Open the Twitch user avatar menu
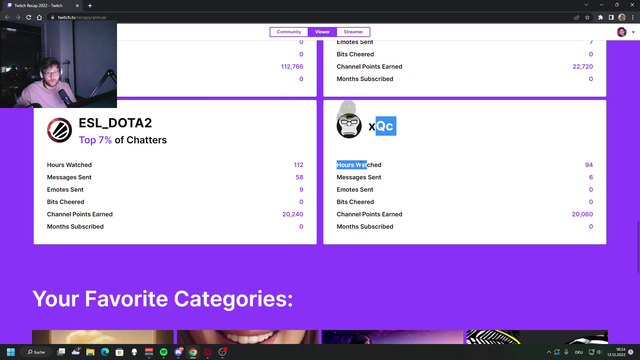The height and width of the screenshot is (360, 640). 622,32
